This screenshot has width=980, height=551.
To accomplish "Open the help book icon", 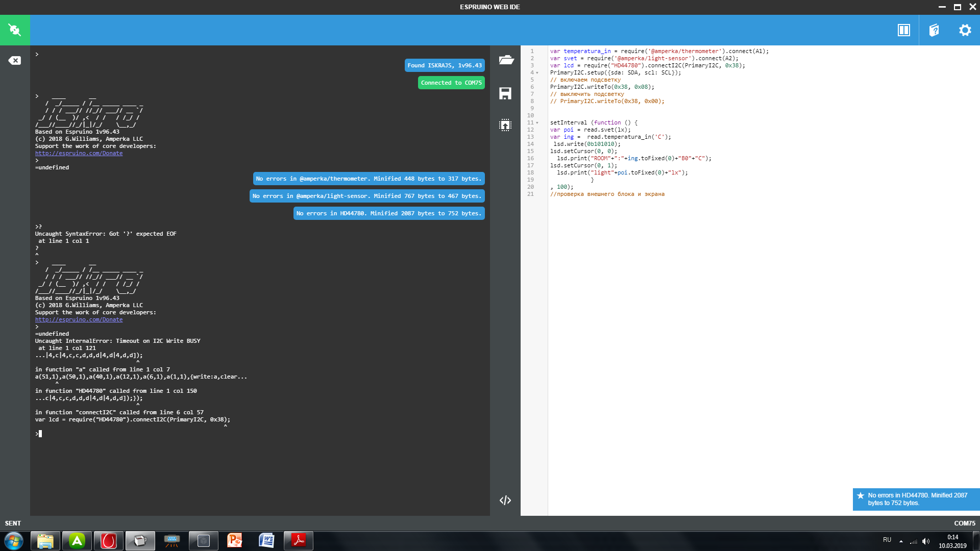I will coord(934,30).
